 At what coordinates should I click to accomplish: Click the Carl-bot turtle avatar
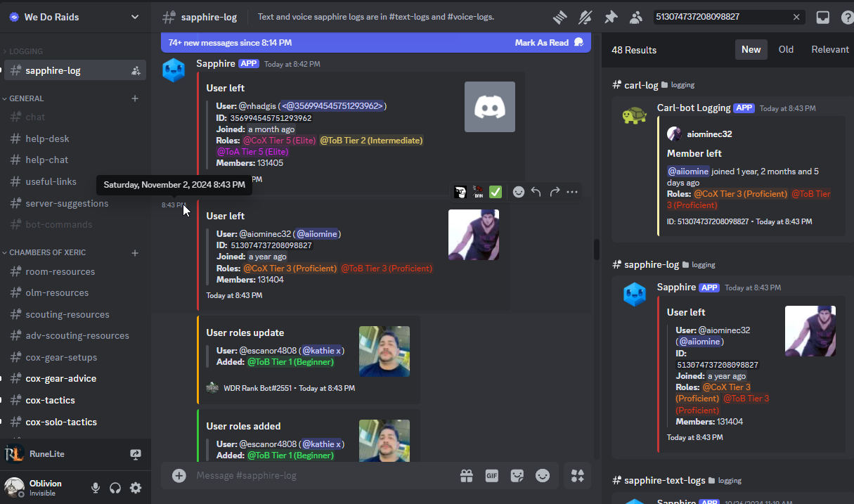634,116
